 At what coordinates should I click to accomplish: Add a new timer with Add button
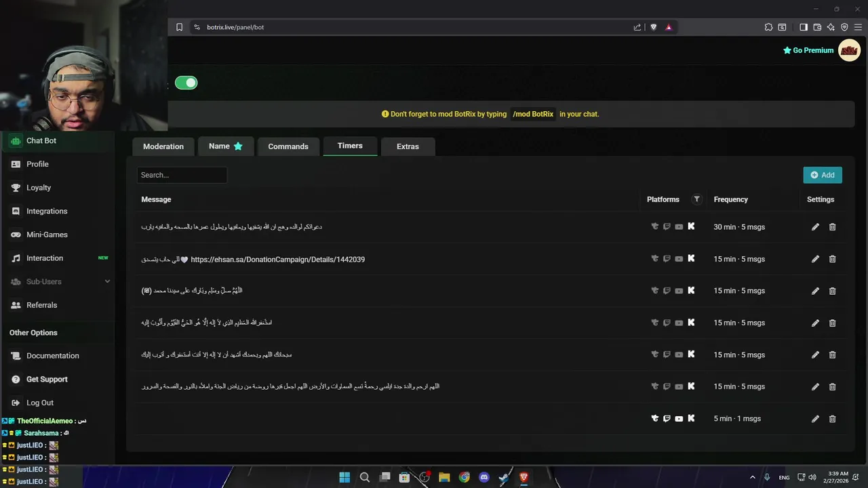click(823, 175)
